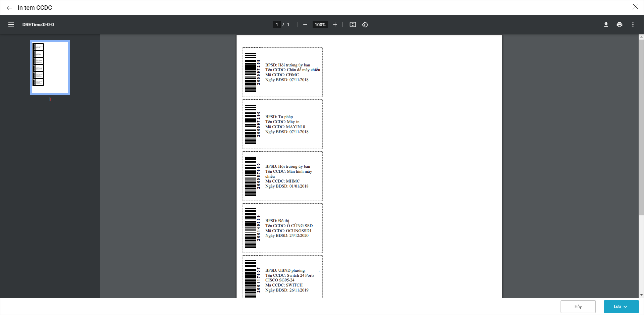
Task: Click the text 'Mã CCDC: SWITCH'
Action: [284, 285]
